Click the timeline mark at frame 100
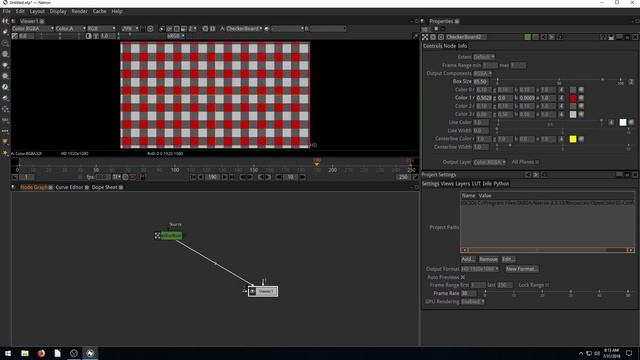The width and height of the screenshot is (640, 360). pos(175,169)
